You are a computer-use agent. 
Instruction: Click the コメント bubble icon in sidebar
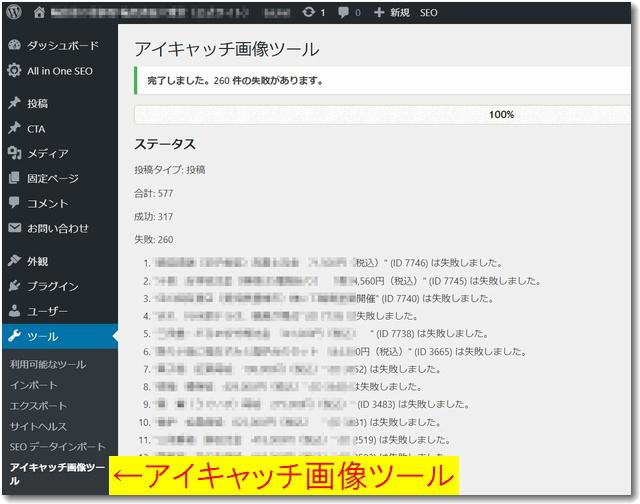pyautogui.click(x=14, y=203)
